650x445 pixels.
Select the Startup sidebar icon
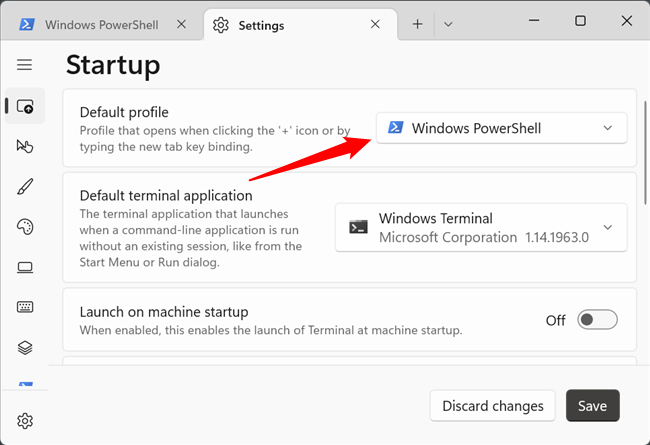tap(25, 106)
